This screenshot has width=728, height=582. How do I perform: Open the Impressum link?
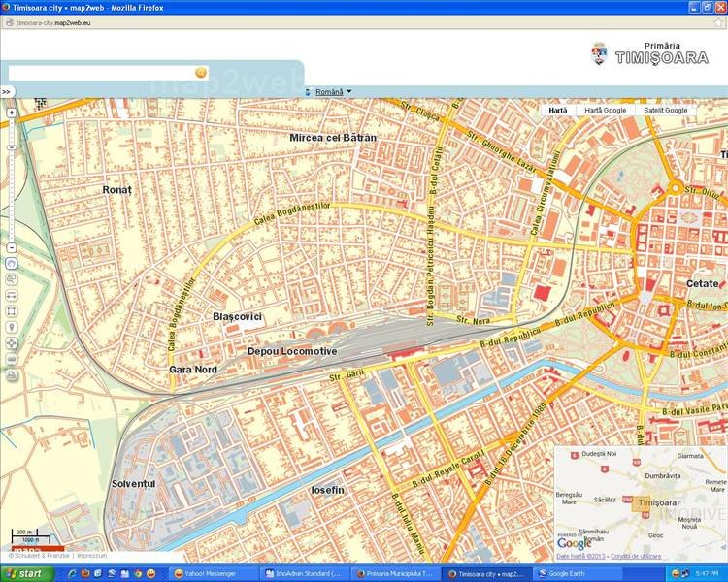pos(91,556)
